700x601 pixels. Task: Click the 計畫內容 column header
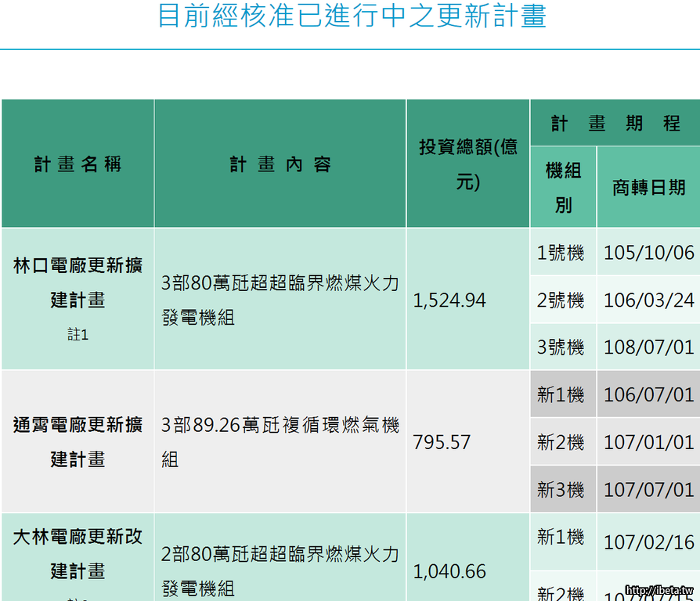click(x=280, y=164)
